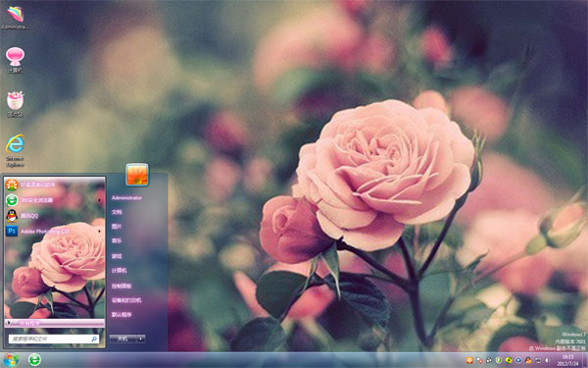Viewport: 588px width, 368px height.
Task: Open the QQ penguin tray icon
Action: click(528, 360)
